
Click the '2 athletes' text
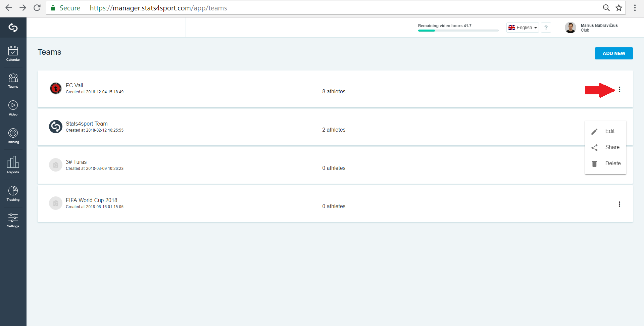tap(334, 130)
